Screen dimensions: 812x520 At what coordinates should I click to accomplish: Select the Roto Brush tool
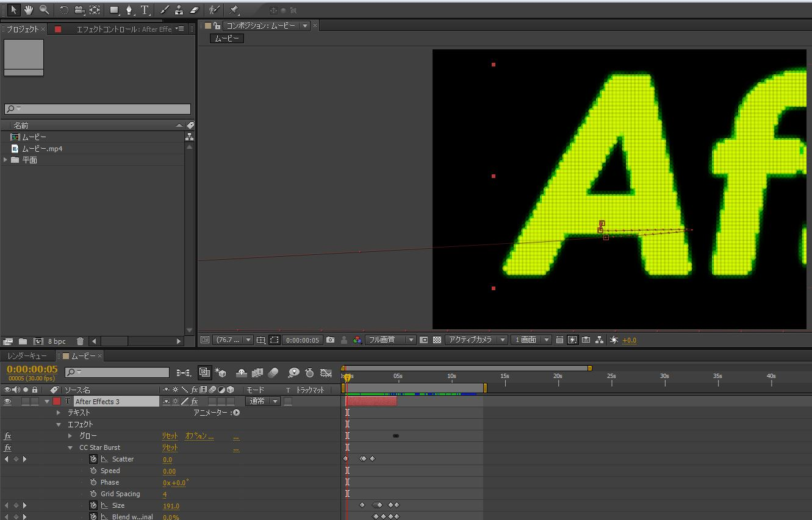pyautogui.click(x=214, y=10)
